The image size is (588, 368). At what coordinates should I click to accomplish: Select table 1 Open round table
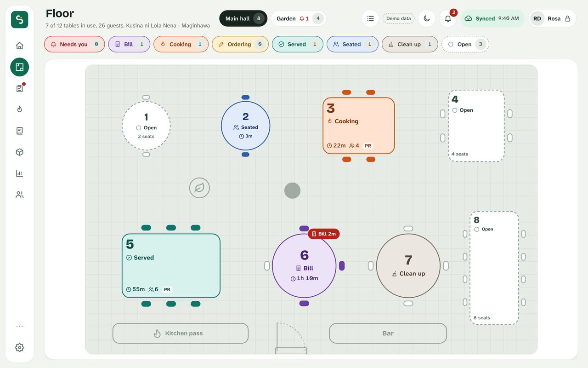pyautogui.click(x=146, y=126)
